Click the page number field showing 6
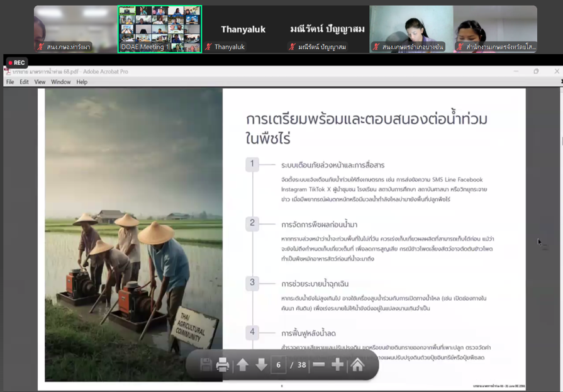Image resolution: width=563 pixels, height=392 pixels. click(x=278, y=365)
